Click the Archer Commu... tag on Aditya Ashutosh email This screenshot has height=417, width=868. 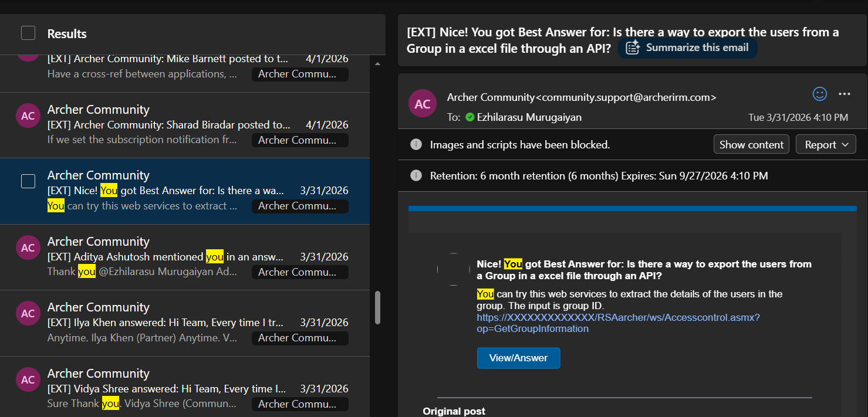[300, 272]
